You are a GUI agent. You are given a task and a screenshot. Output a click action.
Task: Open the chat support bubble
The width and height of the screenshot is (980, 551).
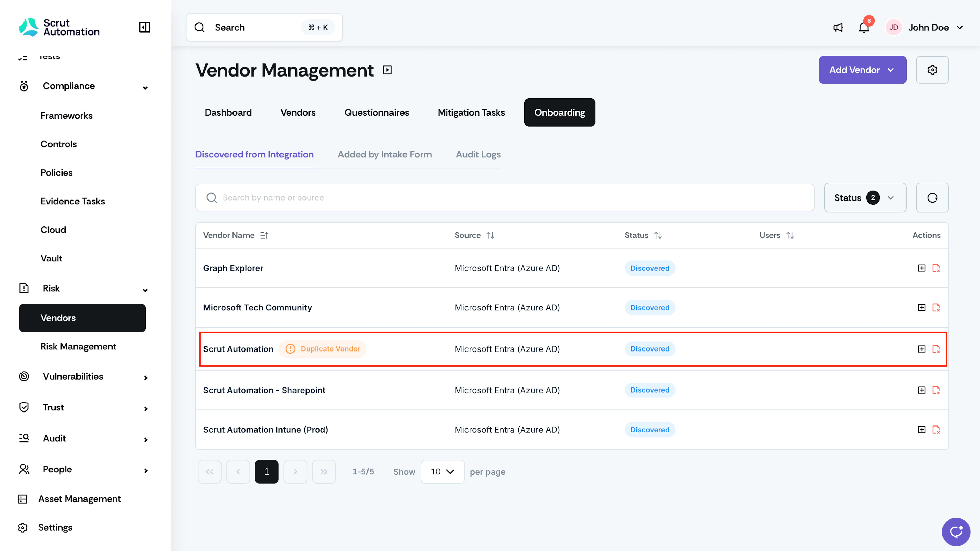(x=956, y=532)
